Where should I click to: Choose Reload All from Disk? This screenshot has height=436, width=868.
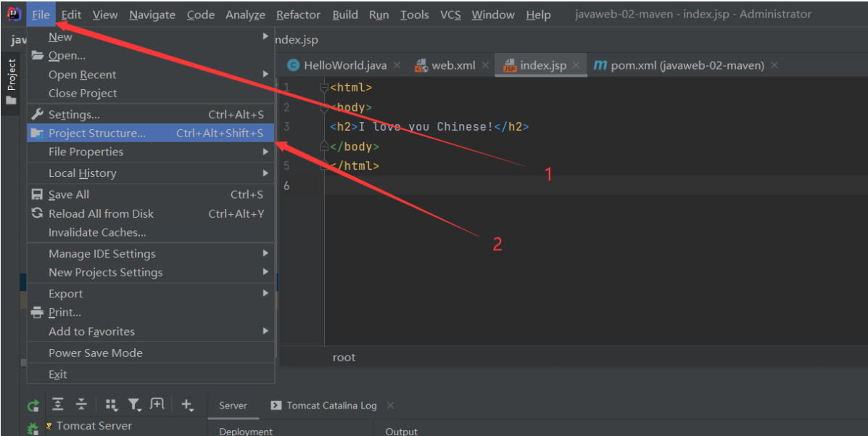coord(151,213)
